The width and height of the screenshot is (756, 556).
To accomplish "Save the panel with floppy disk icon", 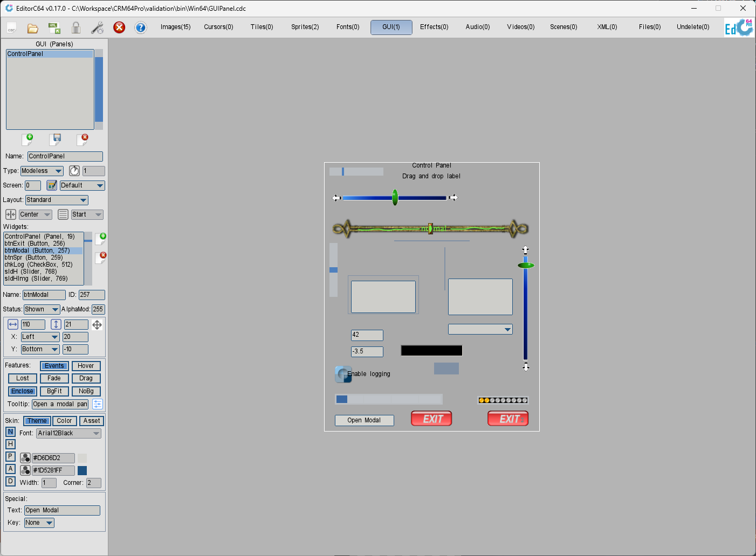I will coord(56,140).
